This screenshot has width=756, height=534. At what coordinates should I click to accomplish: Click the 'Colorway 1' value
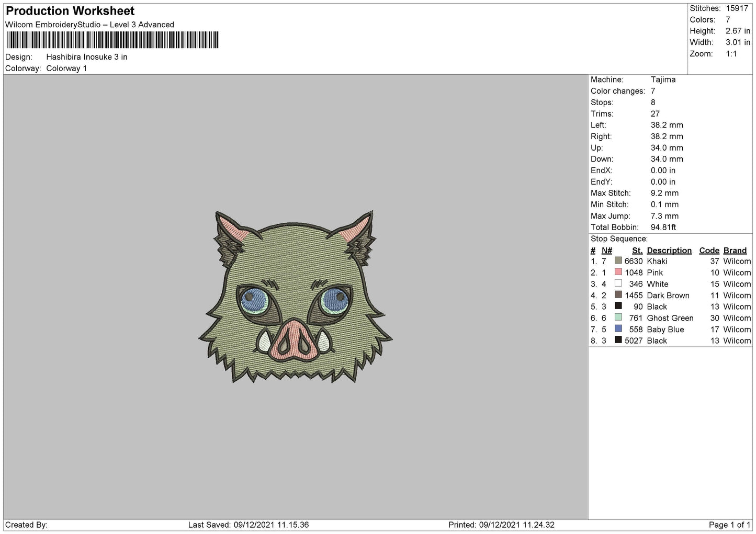66,69
